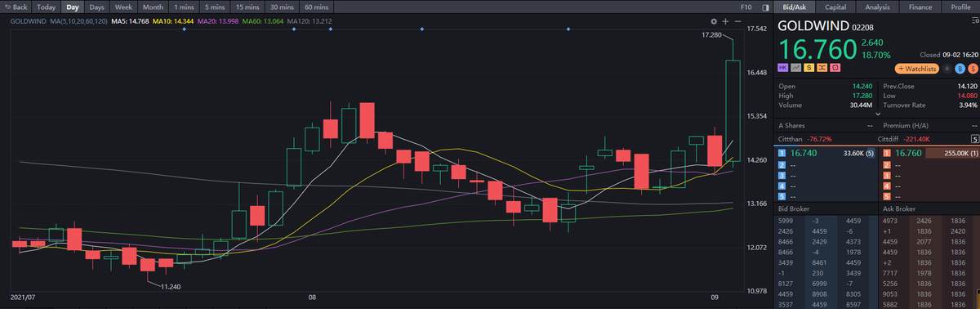Open chart settings gear icon
Screen dimensions: 980x309
[714, 20]
